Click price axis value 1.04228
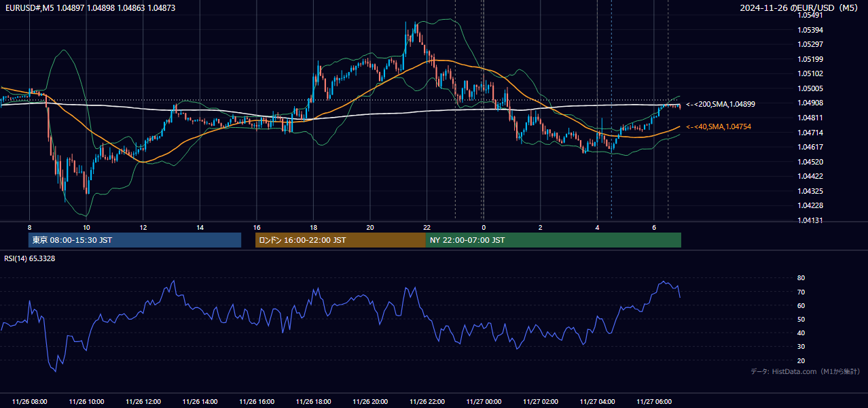 click(810, 205)
